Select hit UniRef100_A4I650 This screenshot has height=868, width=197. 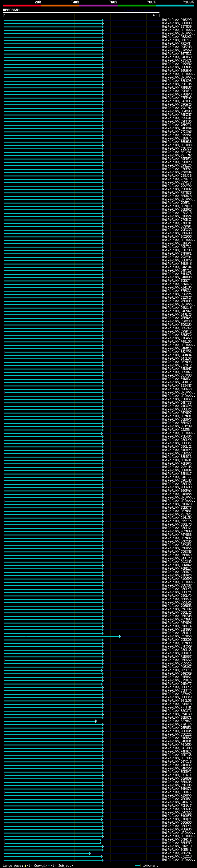pyautogui.click(x=177, y=744)
